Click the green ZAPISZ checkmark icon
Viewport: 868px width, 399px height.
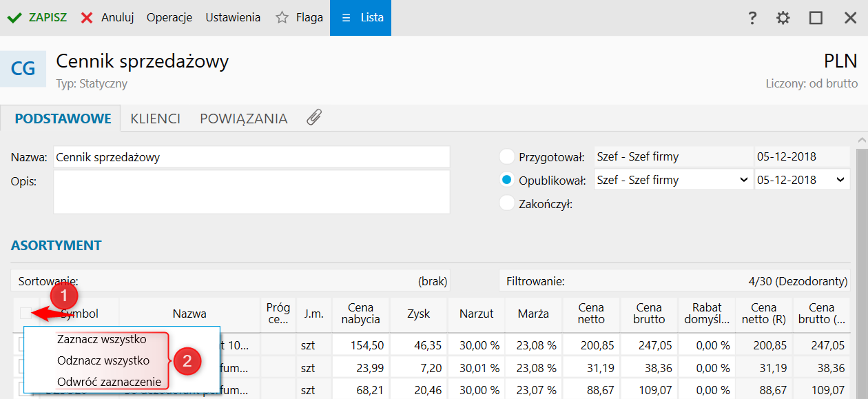click(14, 18)
